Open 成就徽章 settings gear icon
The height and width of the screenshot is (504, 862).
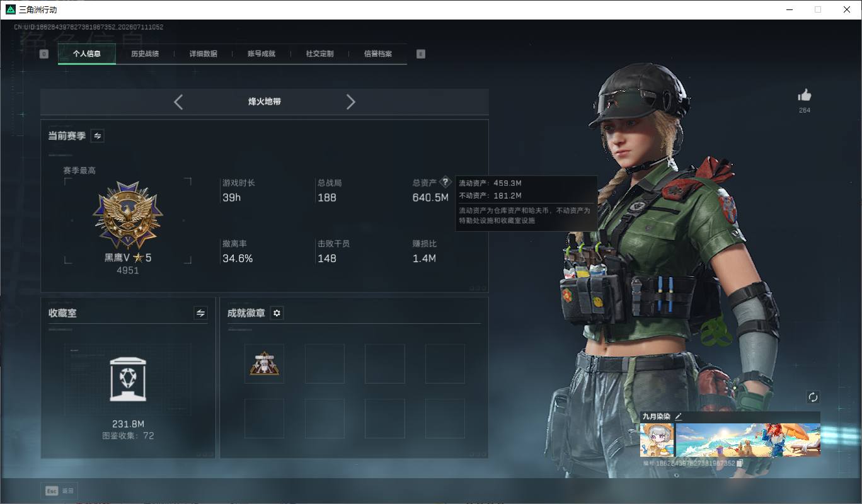277,313
